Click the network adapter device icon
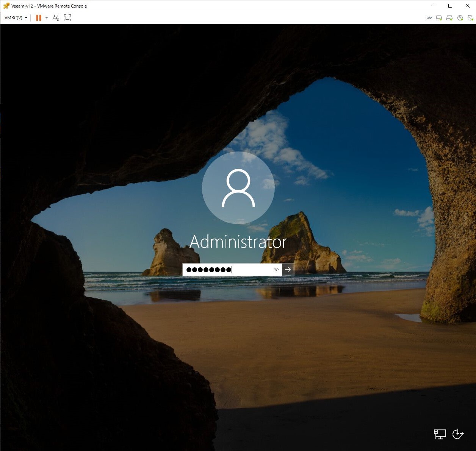This screenshot has width=476, height=451. tap(471, 18)
